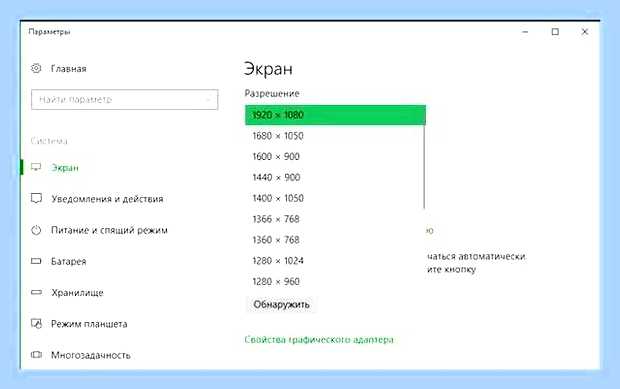Click the Батарея battery icon

(36, 261)
